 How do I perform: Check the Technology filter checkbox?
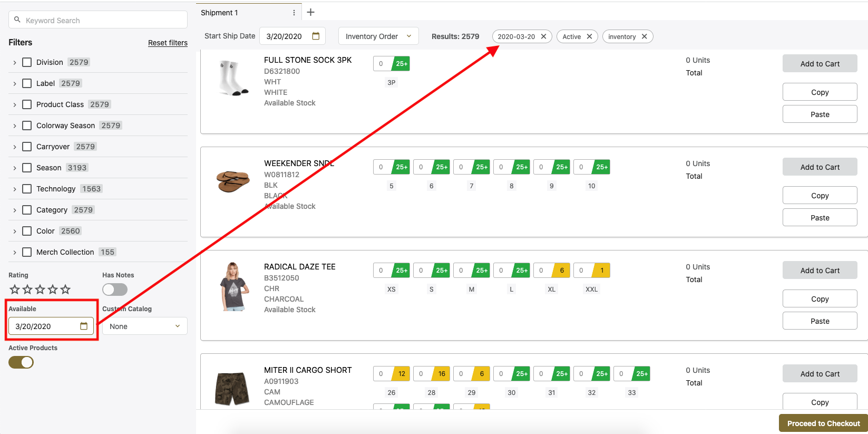[27, 189]
